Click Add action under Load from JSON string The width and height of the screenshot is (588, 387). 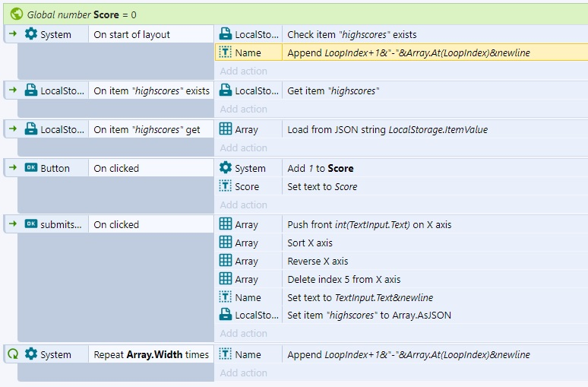243,148
